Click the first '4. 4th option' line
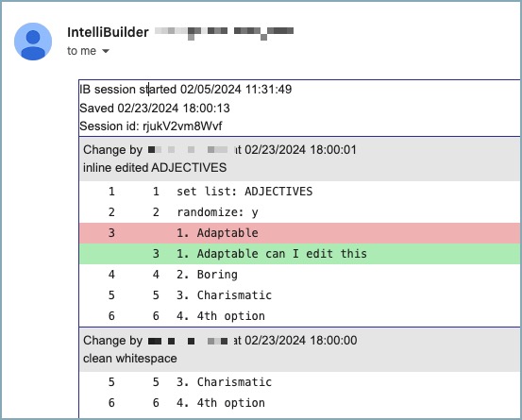Image resolution: width=522 pixels, height=420 pixels. (299, 316)
